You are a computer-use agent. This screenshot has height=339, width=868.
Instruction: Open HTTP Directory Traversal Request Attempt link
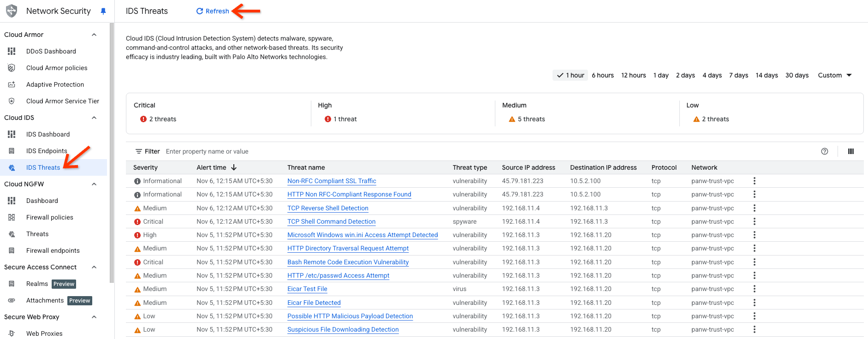(348, 248)
